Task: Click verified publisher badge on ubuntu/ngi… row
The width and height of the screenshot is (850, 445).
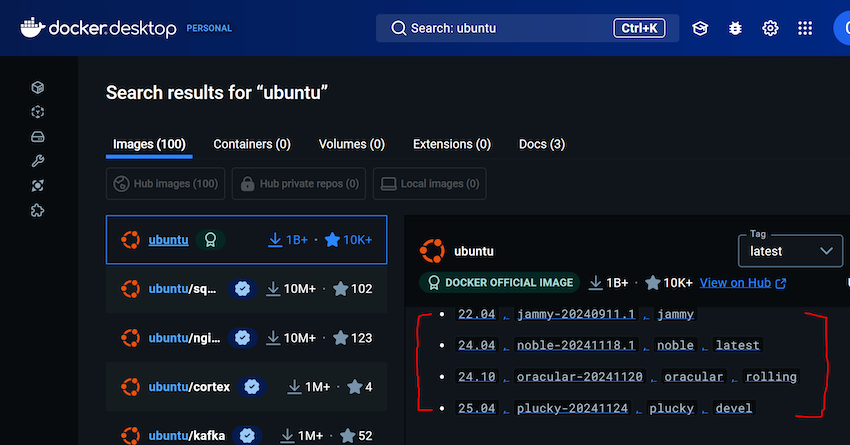Action: (242, 338)
